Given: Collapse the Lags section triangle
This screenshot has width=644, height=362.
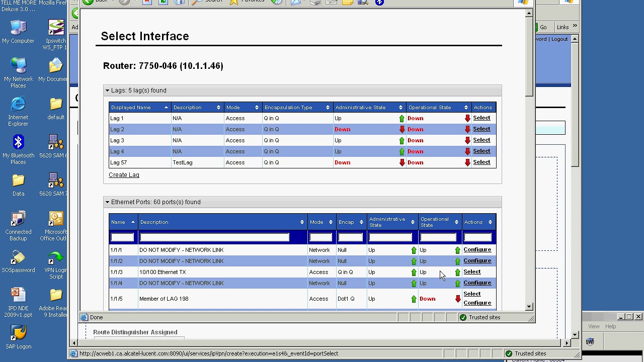Looking at the screenshot, I should tap(107, 90).
